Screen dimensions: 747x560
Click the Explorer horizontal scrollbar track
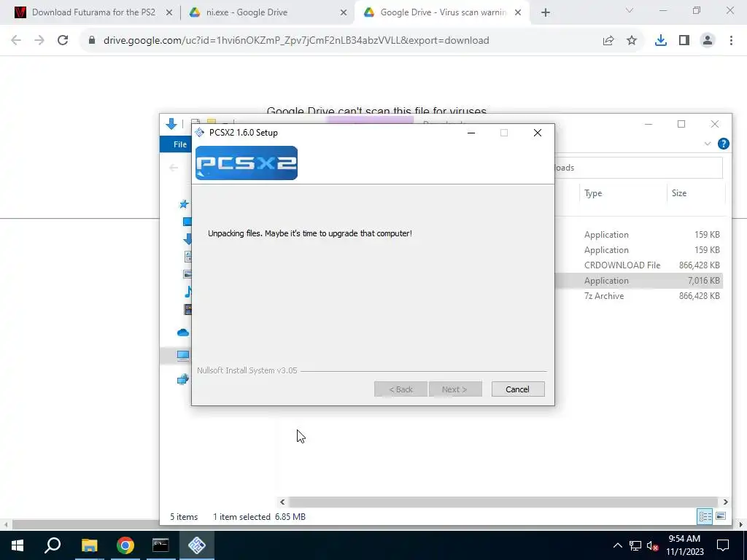pos(503,502)
